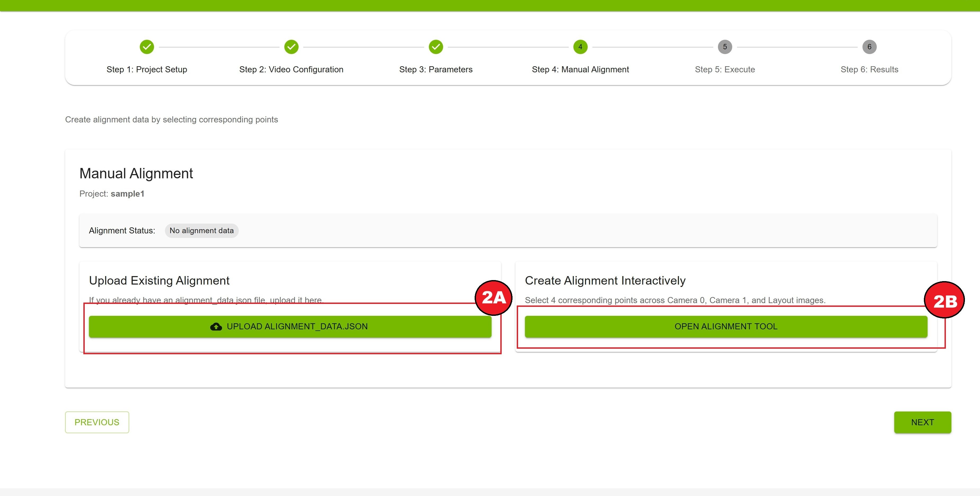Click the Step 3 completed checkmark icon
Screen dimensions: 980x496
pos(436,47)
